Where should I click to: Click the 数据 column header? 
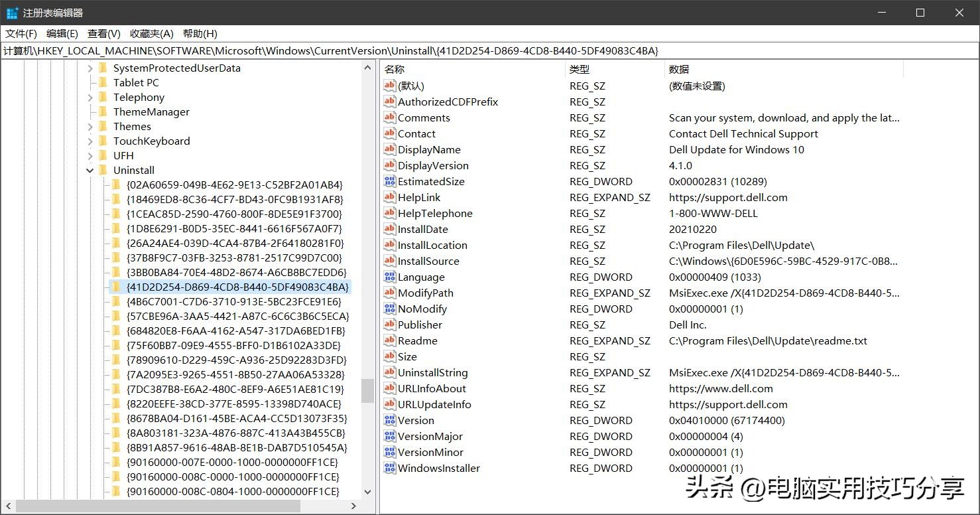tap(679, 69)
